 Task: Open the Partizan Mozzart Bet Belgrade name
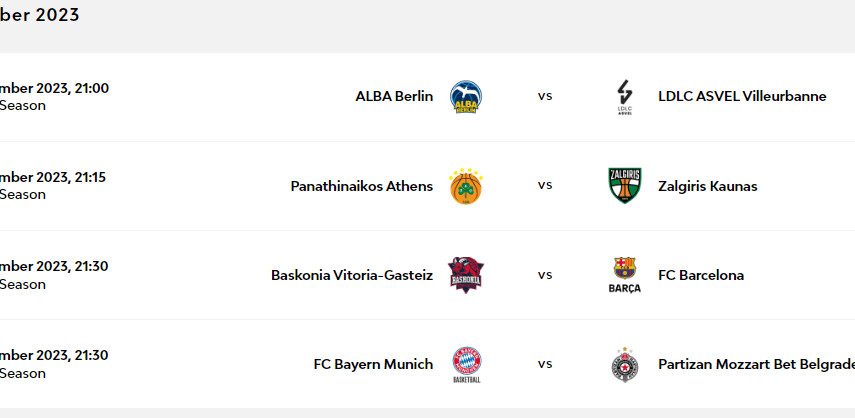[755, 365]
